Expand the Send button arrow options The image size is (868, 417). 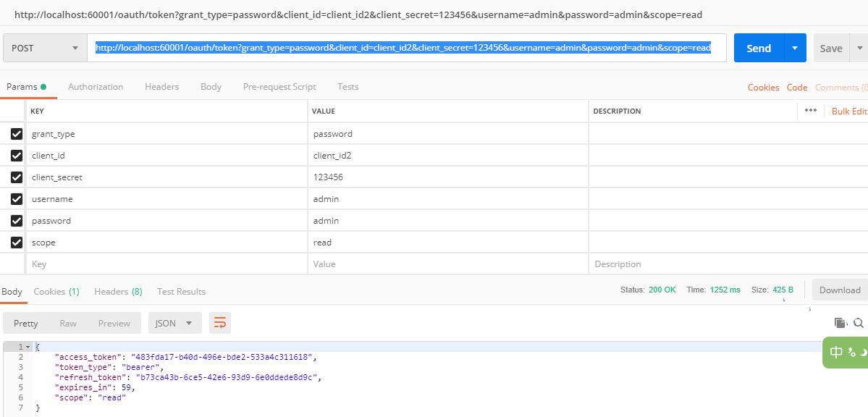tap(795, 49)
